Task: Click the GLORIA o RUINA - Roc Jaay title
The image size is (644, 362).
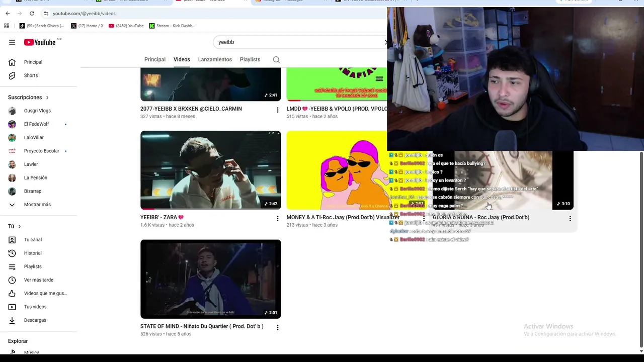Action: [x=481, y=217]
